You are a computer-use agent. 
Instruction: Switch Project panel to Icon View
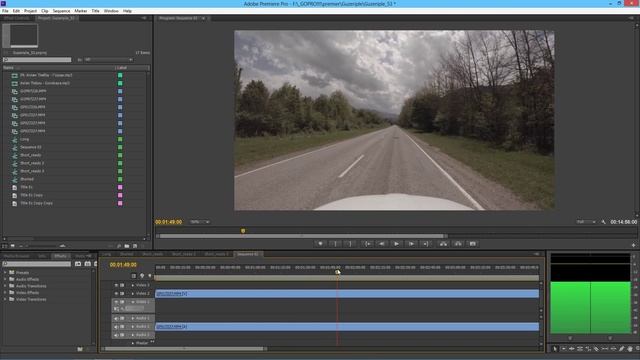click(13, 246)
